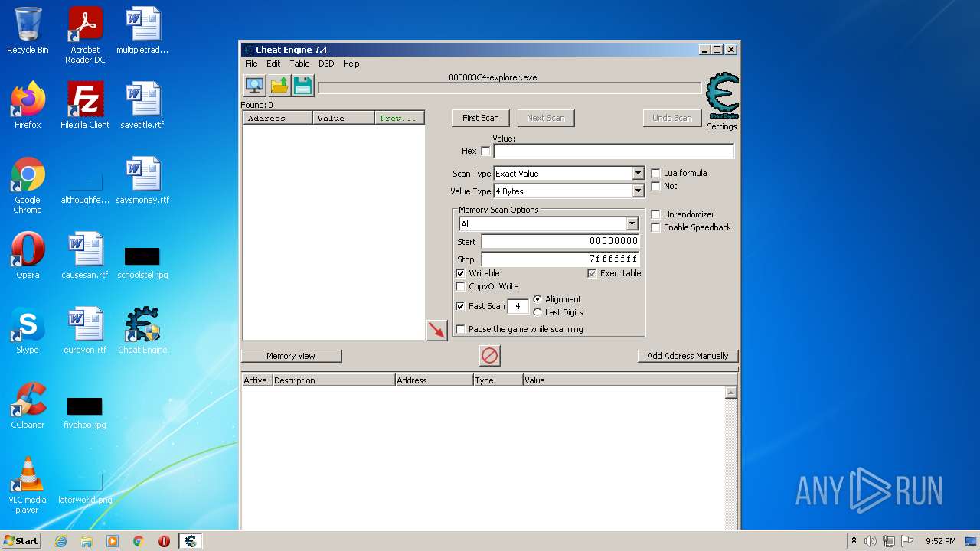The width and height of the screenshot is (980, 551).
Task: Toggle the Executable checkbox
Action: tap(592, 273)
